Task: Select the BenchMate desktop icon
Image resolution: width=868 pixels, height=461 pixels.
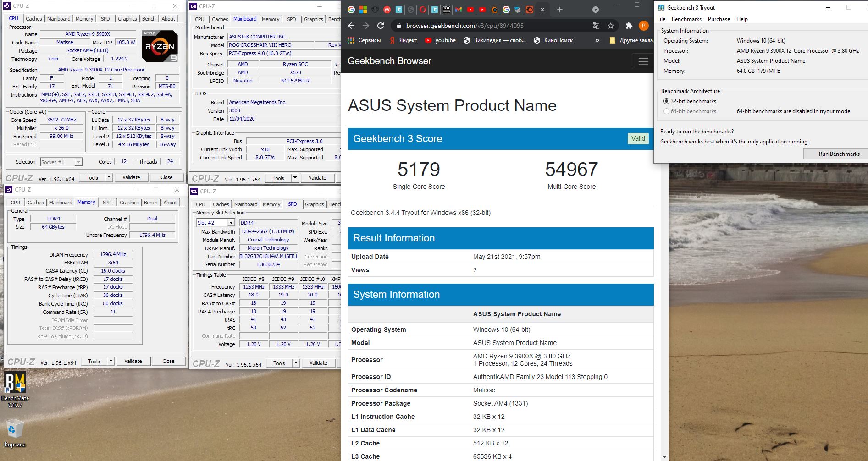Action: click(x=15, y=389)
